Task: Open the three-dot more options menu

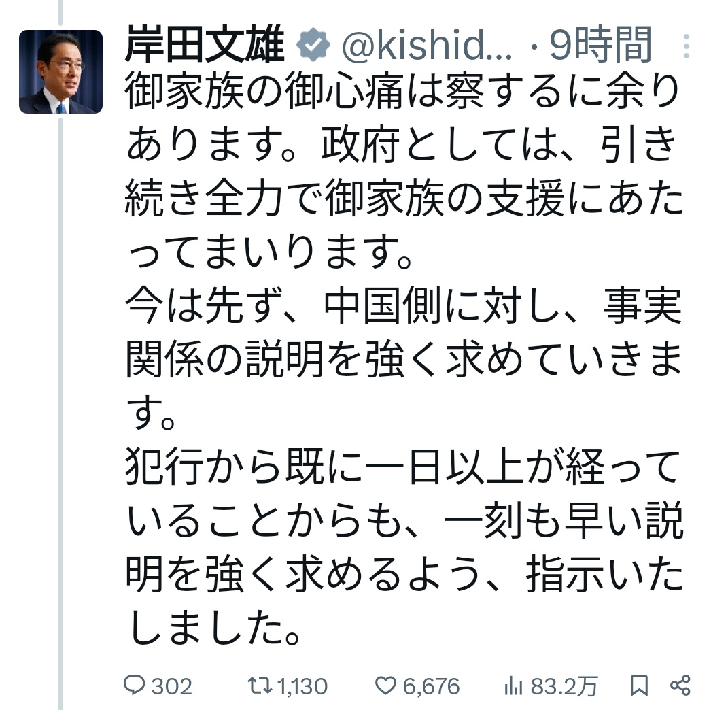Action: [x=687, y=46]
